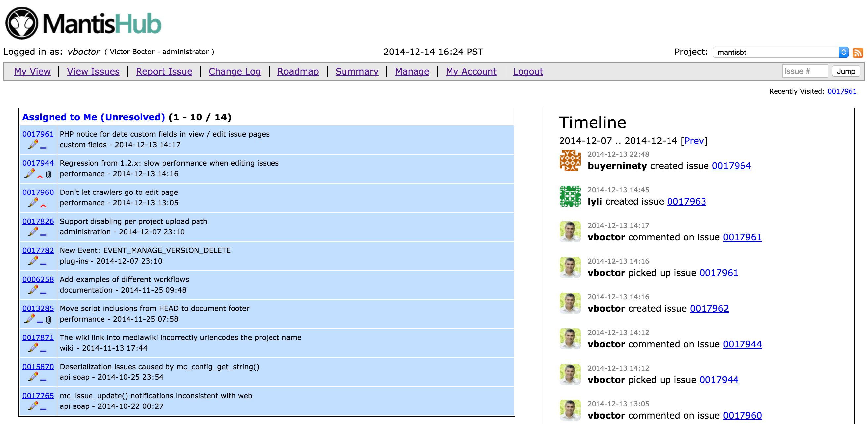This screenshot has height=424, width=868.
Task: Click the normal priority dash on issue 0017961
Action: point(43,148)
